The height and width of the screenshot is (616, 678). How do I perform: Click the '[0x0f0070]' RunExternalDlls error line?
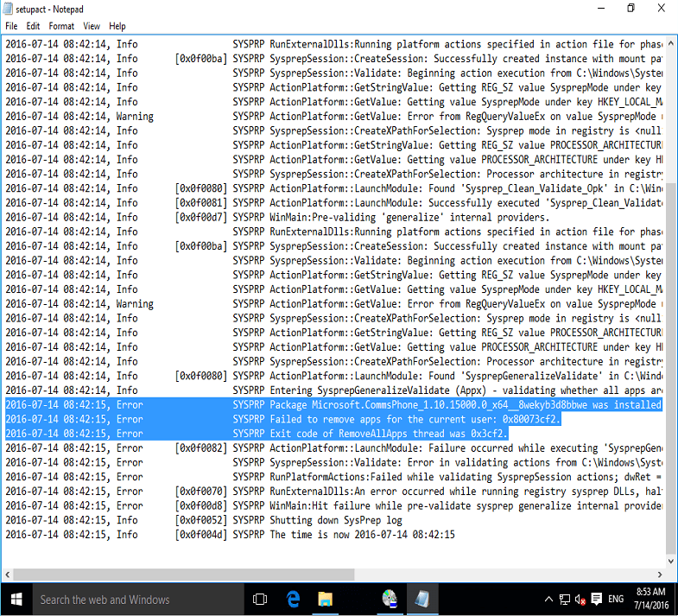pyautogui.click(x=333, y=492)
